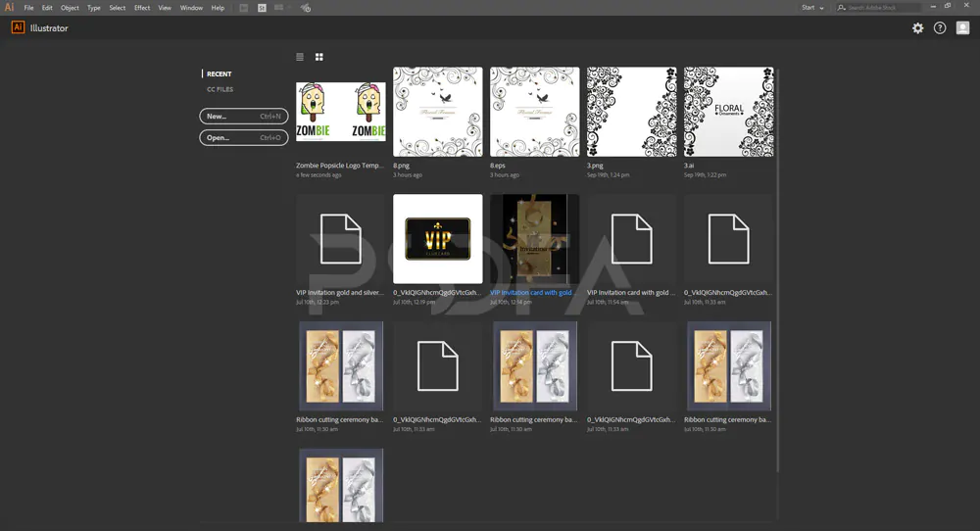Click the '3.png' file name
The image size is (980, 531).
pos(595,166)
